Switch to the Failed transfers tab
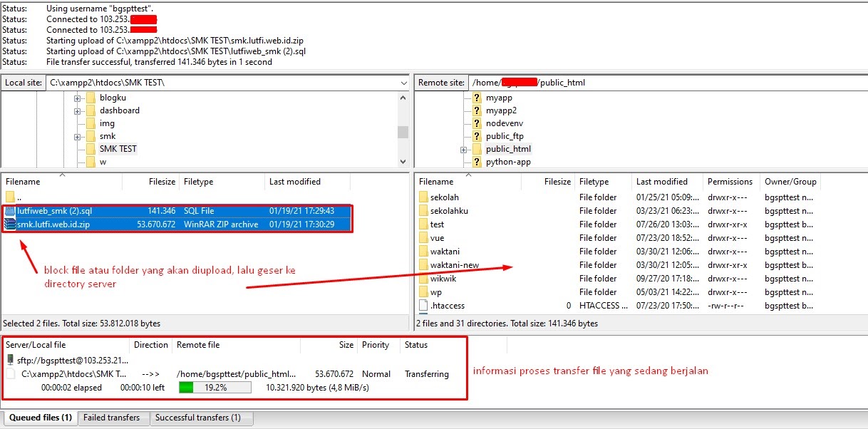This screenshot has width=868, height=429. (112, 418)
